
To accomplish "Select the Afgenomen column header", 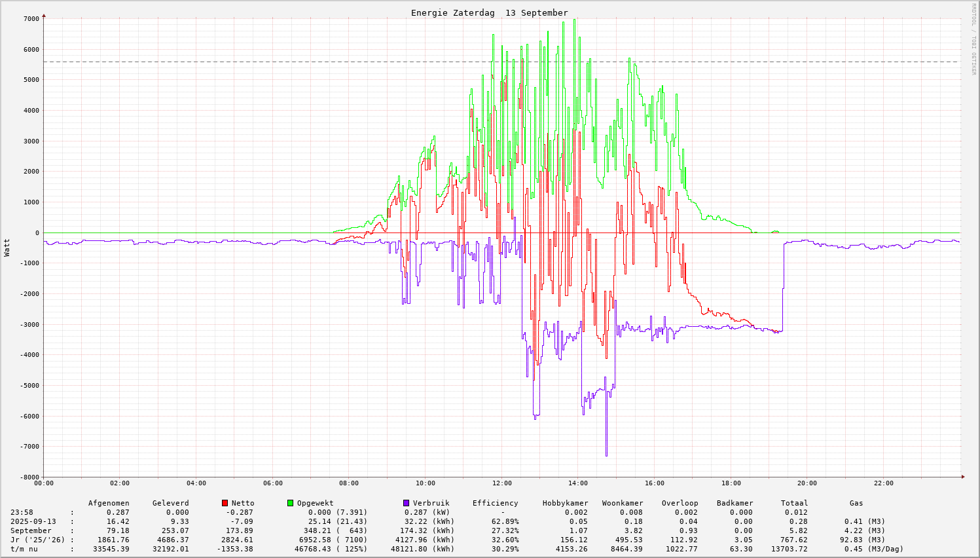I will pos(109,503).
